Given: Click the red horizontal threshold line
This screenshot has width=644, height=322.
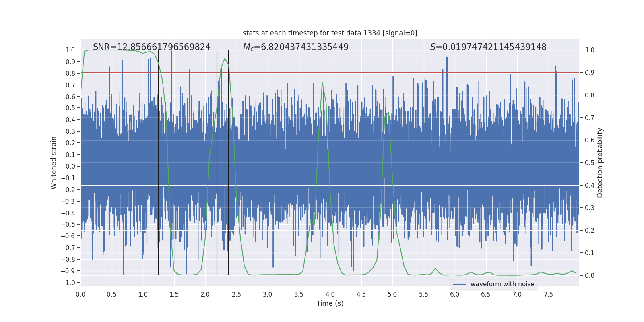Looking at the screenshot, I should pos(330,72).
